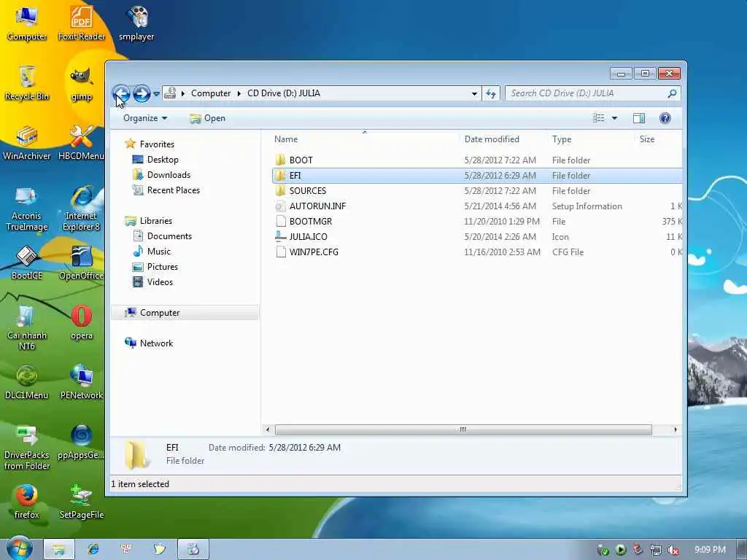Sort by the Name column header

286,139
